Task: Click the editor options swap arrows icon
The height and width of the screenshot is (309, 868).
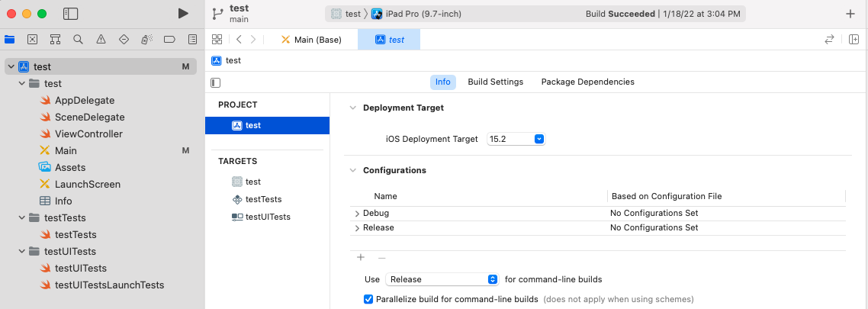Action: [829, 40]
